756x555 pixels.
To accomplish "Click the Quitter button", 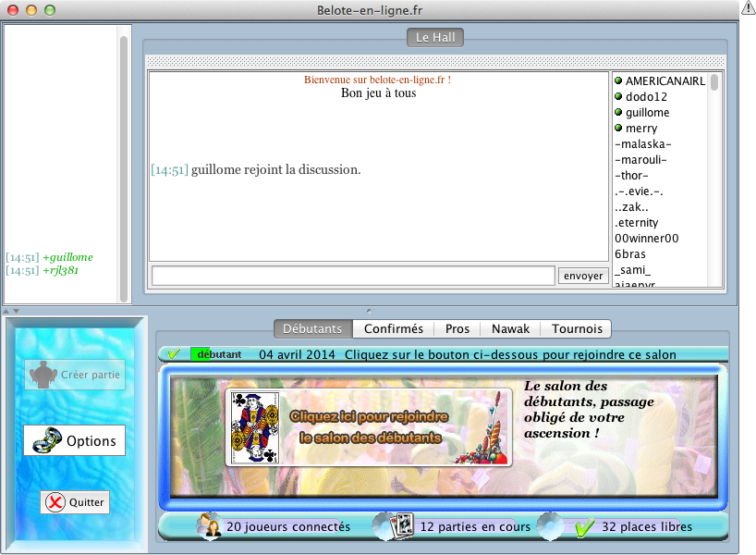I will click(75, 502).
